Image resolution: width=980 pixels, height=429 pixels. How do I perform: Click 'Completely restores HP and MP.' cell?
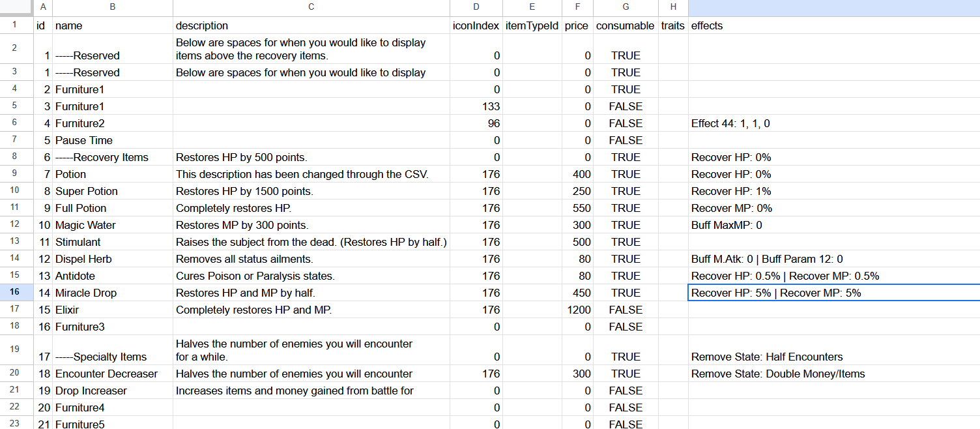pos(311,310)
